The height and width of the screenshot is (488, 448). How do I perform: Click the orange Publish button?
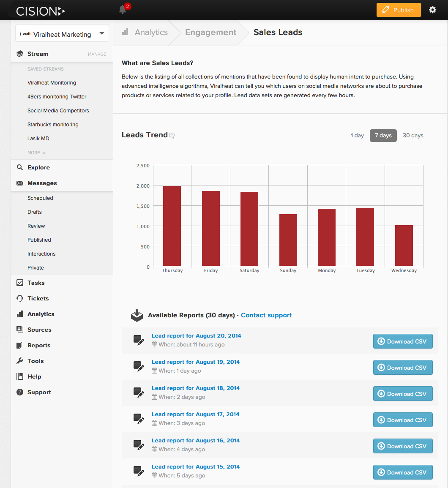click(399, 10)
